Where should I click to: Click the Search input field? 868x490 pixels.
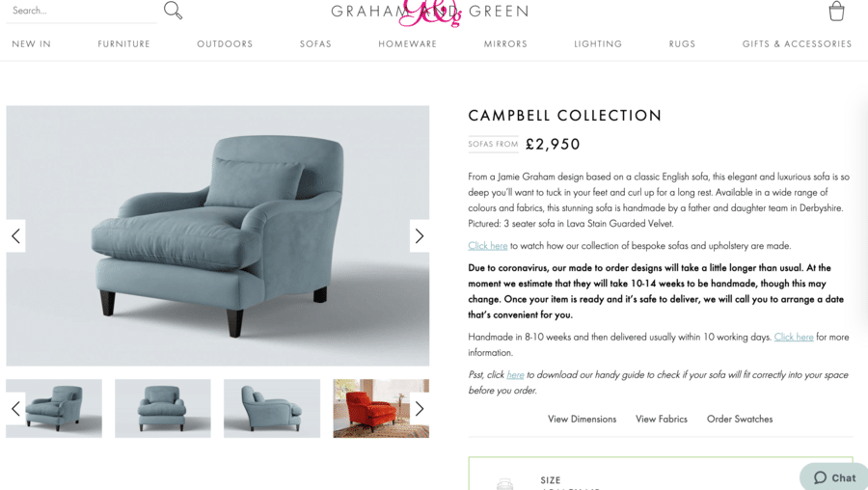click(x=81, y=11)
